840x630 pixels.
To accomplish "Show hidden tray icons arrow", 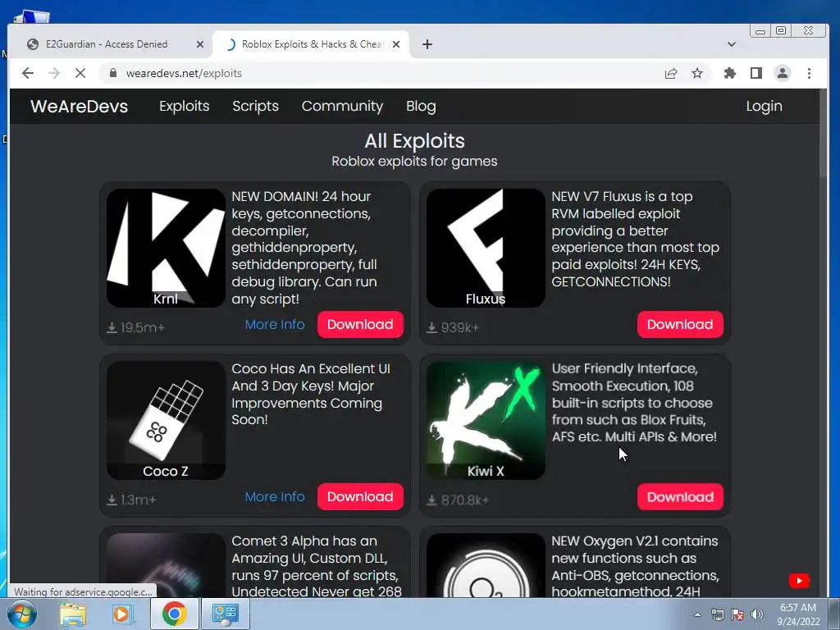I will [697, 614].
